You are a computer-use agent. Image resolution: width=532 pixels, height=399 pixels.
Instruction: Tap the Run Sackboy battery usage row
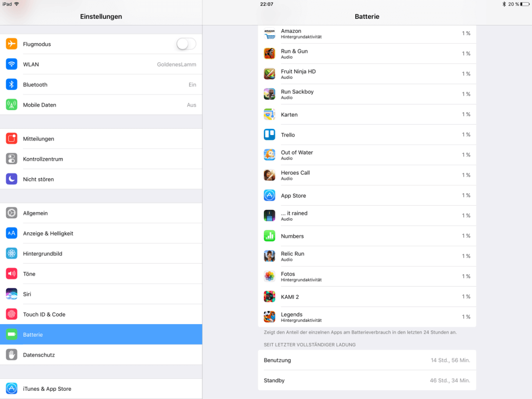pos(367,94)
